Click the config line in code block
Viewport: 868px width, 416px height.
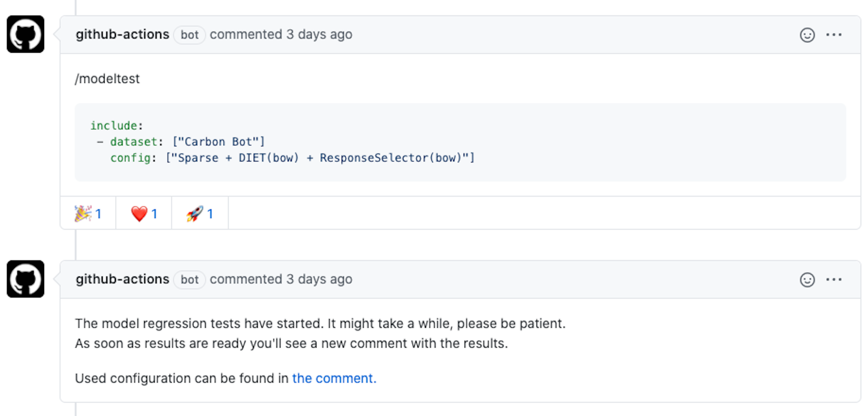tap(292, 158)
